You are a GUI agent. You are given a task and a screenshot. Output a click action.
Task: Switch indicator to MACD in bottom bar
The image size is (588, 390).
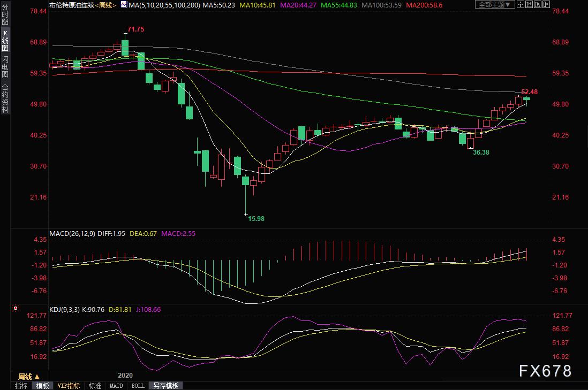(x=116, y=386)
